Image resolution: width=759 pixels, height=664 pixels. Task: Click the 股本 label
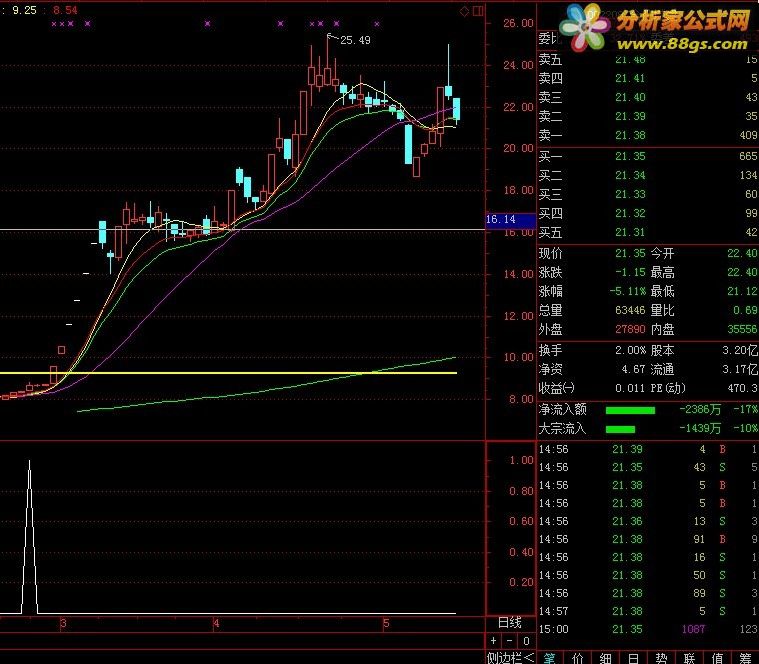[662, 350]
